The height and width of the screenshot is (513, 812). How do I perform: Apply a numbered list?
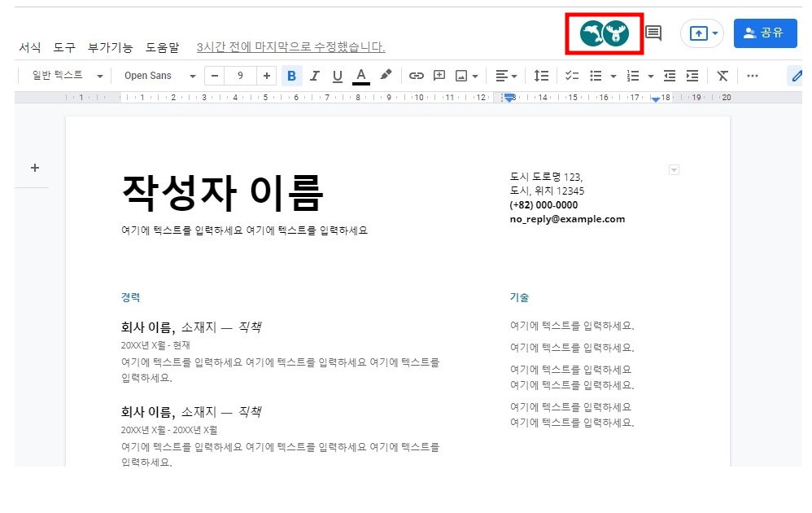point(633,76)
